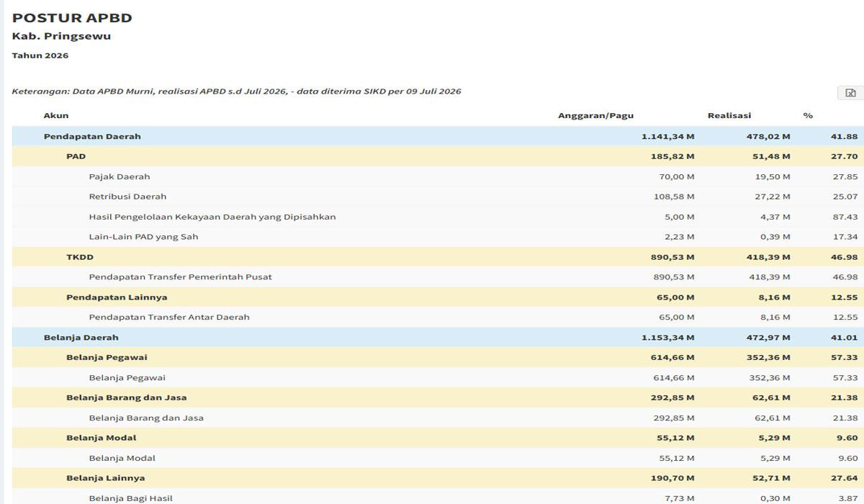Toggle the TKDD group row
The height and width of the screenshot is (504, 864).
tap(438, 257)
